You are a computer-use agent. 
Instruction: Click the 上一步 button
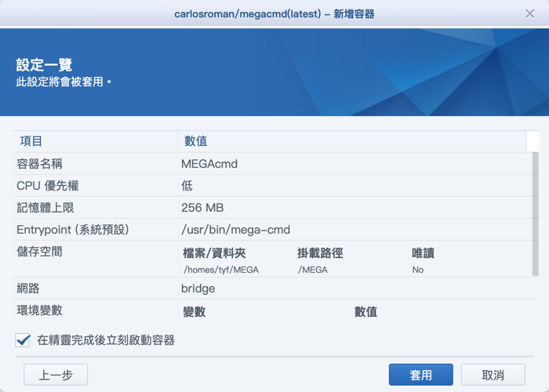pyautogui.click(x=56, y=375)
